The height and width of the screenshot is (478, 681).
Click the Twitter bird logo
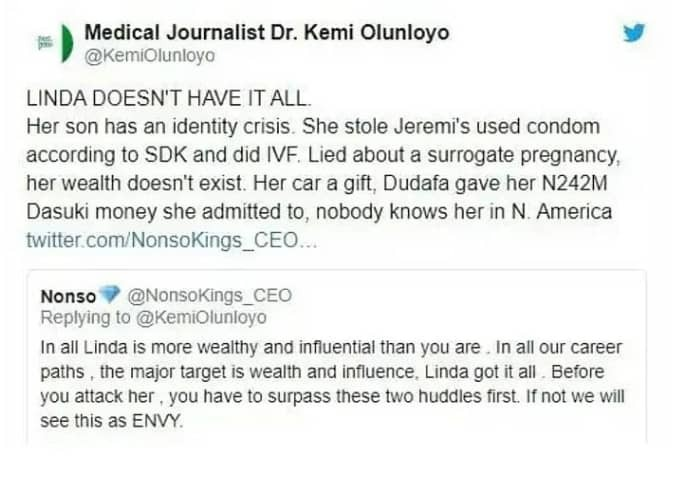pos(634,32)
